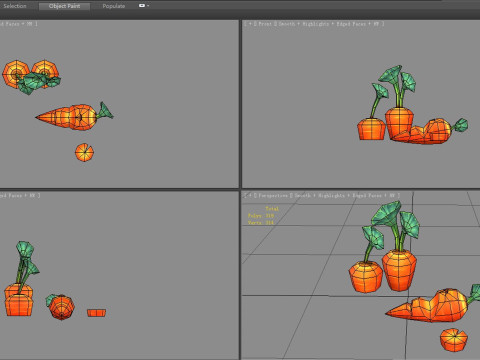
Task: Click the Perspective viewport view label
Action: tap(273, 195)
